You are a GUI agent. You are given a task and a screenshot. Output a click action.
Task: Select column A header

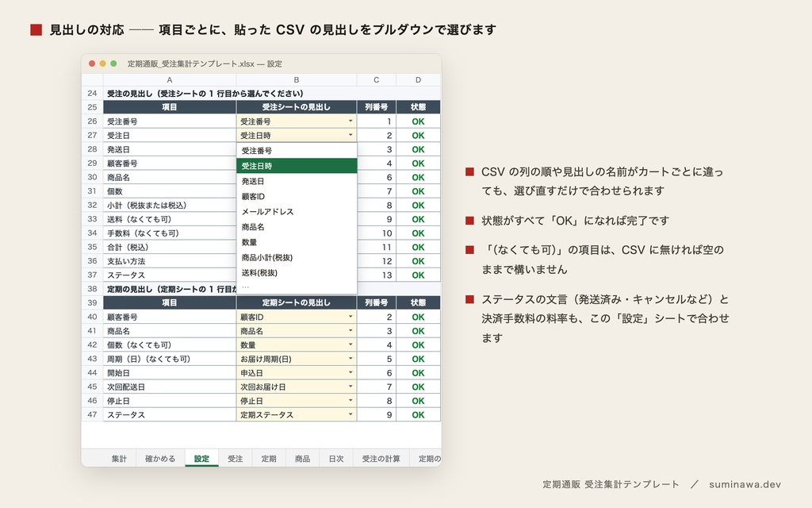[x=170, y=80]
